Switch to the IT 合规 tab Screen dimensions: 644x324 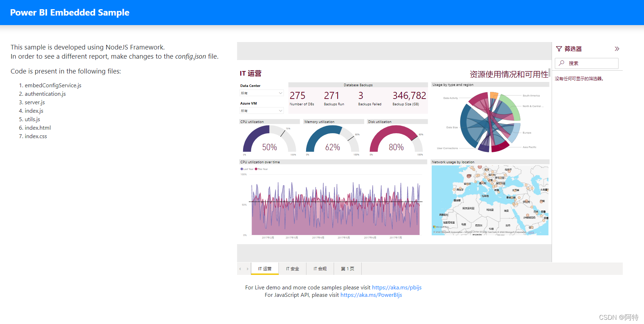(x=320, y=269)
